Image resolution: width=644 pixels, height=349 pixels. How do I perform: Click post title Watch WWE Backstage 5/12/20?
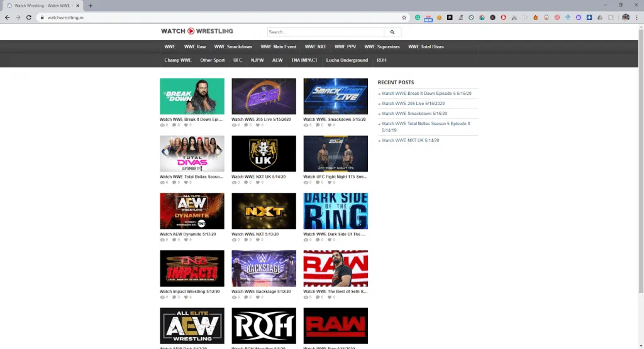pyautogui.click(x=261, y=292)
